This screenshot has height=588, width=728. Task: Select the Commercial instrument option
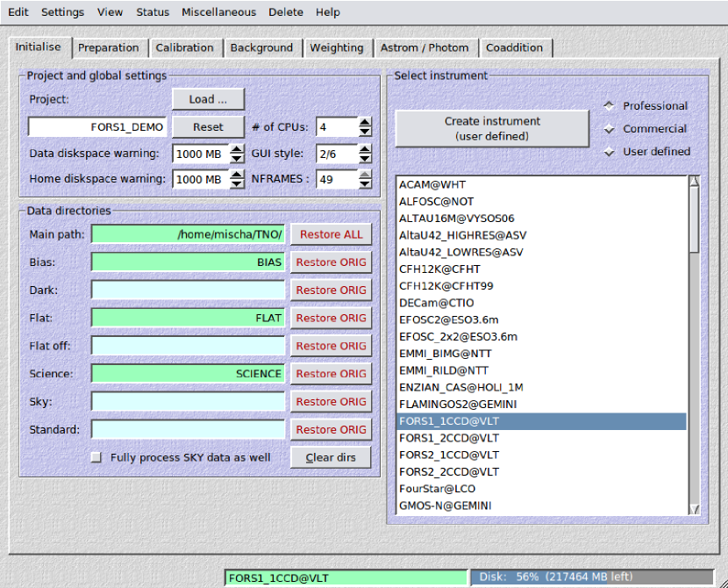pos(610,129)
